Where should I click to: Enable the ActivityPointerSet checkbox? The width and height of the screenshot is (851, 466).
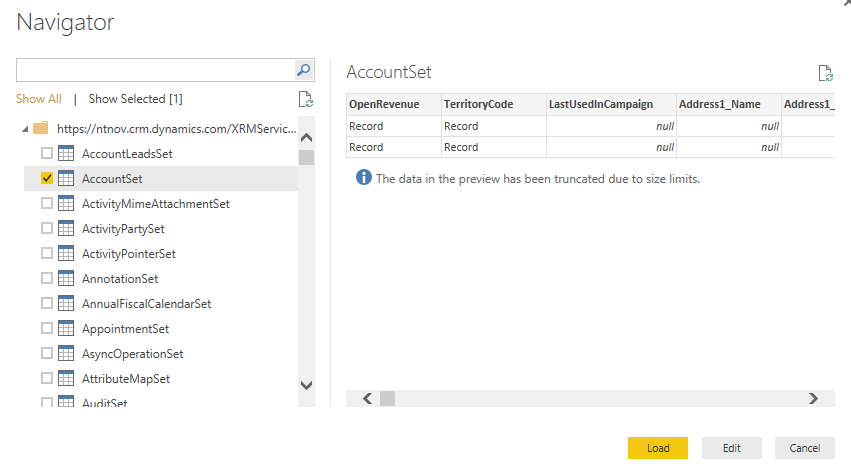point(47,254)
